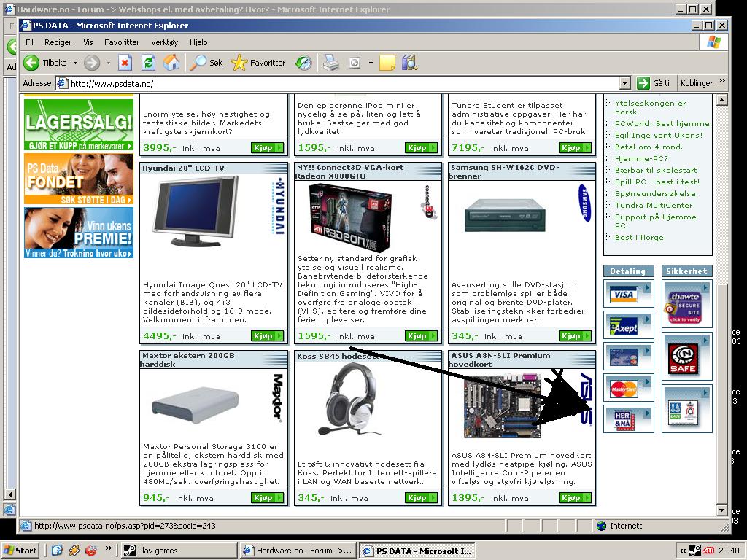Open the Rediger menu
Screen dimensions: 747x560
click(58, 42)
